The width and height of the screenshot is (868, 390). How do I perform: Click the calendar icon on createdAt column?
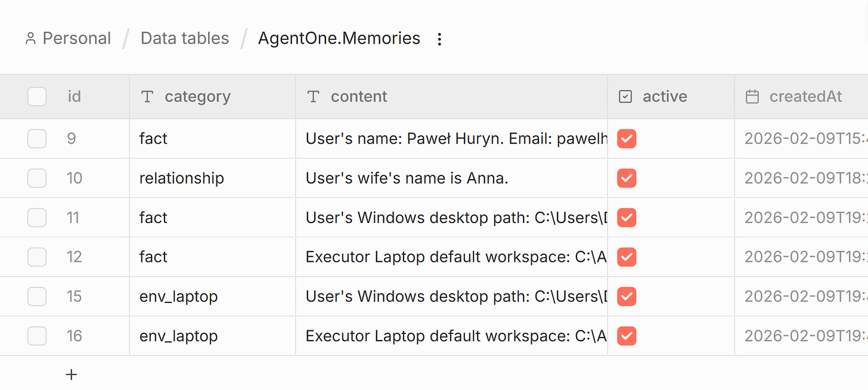click(752, 96)
